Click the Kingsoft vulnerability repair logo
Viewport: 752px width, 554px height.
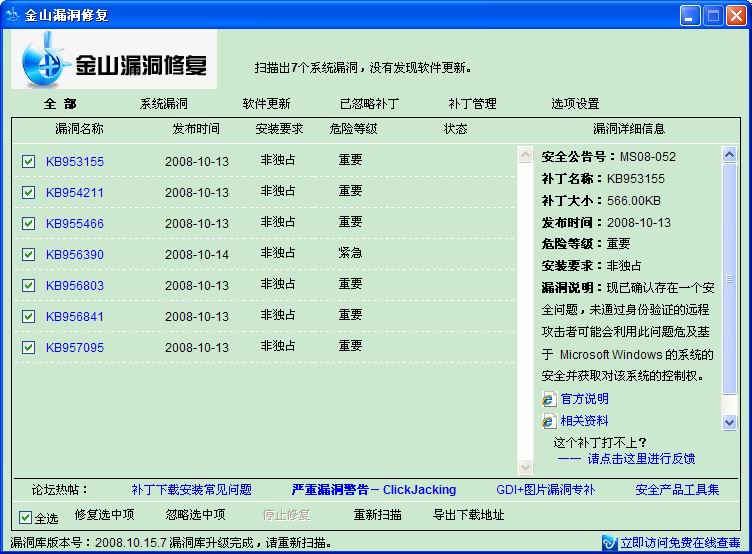pos(114,59)
